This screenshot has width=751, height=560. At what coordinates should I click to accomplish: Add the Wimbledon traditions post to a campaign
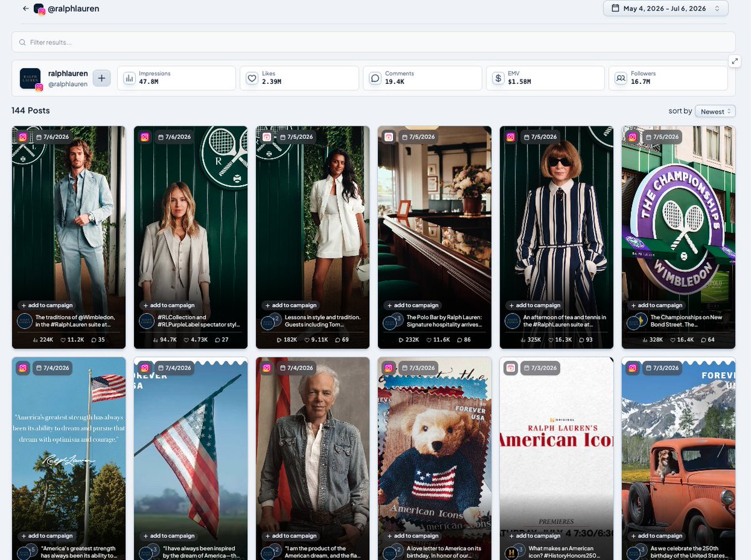pyautogui.click(x=46, y=305)
